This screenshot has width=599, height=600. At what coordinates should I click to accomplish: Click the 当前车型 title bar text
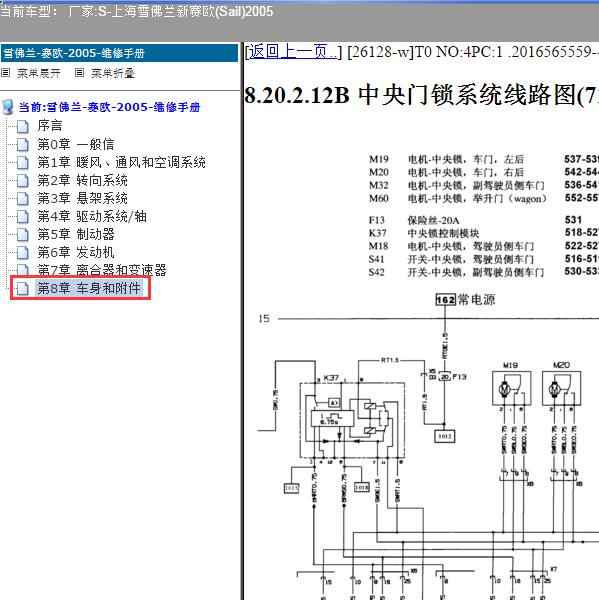(x=137, y=11)
